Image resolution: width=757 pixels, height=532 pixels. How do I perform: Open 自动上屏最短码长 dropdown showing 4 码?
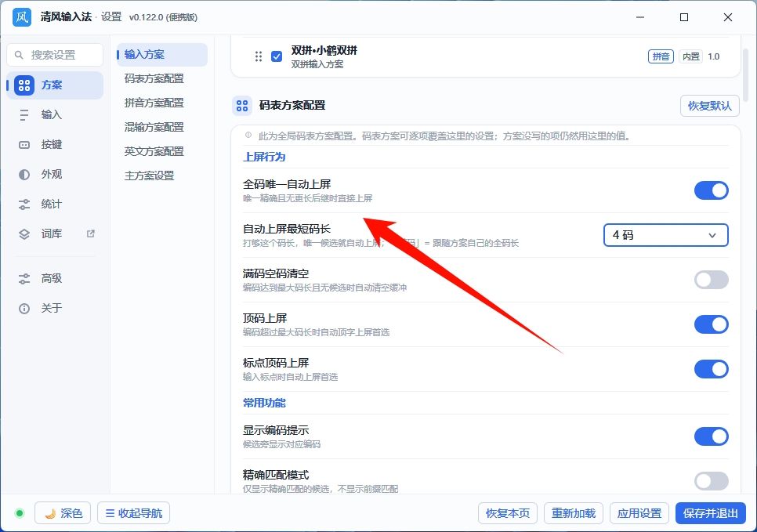pos(666,235)
